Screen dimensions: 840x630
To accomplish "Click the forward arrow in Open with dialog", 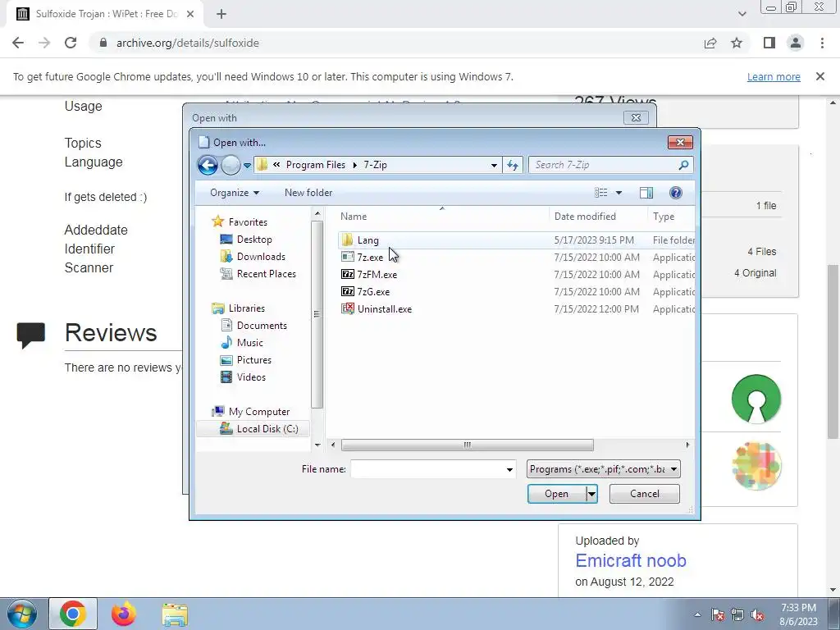I will click(x=231, y=166).
